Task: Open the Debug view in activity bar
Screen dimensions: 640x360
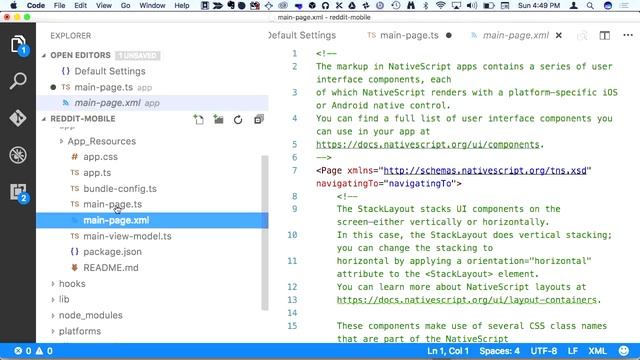Action: (18, 155)
